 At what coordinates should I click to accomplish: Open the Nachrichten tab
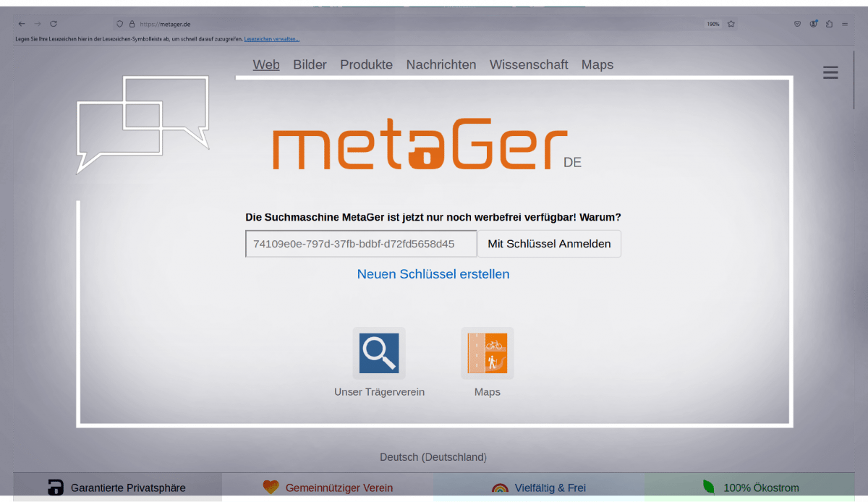coord(441,64)
